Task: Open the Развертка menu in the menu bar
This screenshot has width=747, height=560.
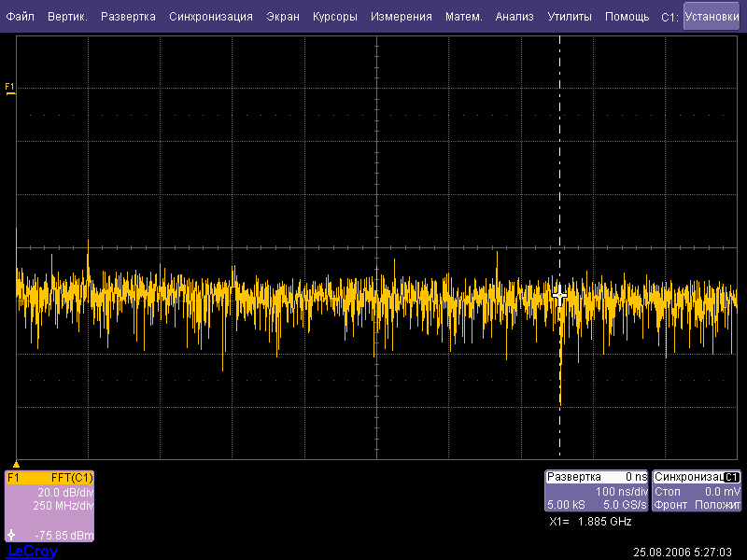Action: pyautogui.click(x=129, y=17)
